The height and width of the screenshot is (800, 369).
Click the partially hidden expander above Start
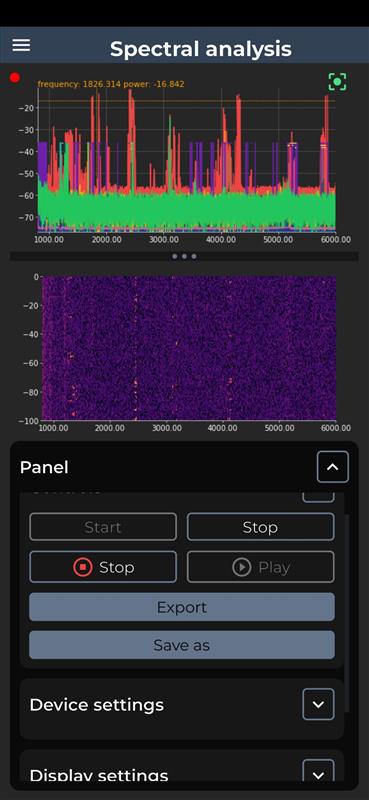pos(318,497)
